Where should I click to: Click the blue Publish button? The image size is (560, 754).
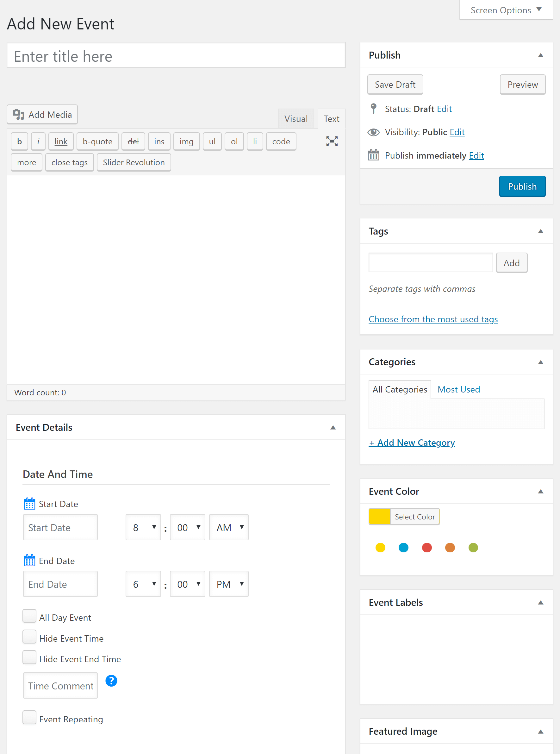[522, 186]
